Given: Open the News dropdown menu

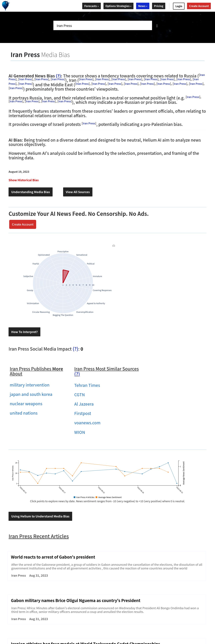Looking at the screenshot, I should 143,6.
